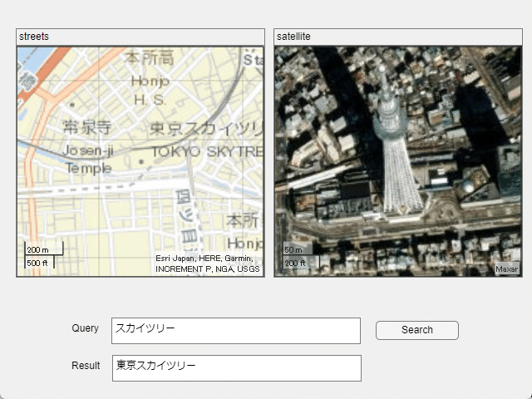Click the 常泉寺 map label

tap(87, 127)
